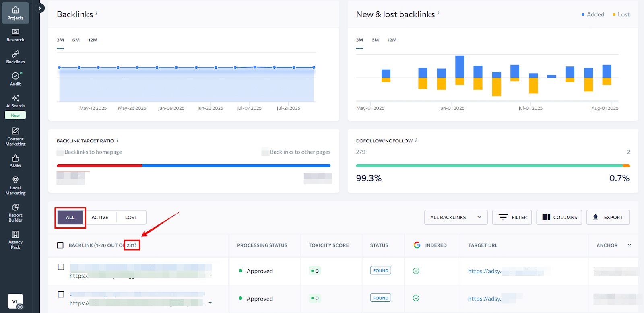Select 6M range in Backlinks chart

[x=76, y=40]
